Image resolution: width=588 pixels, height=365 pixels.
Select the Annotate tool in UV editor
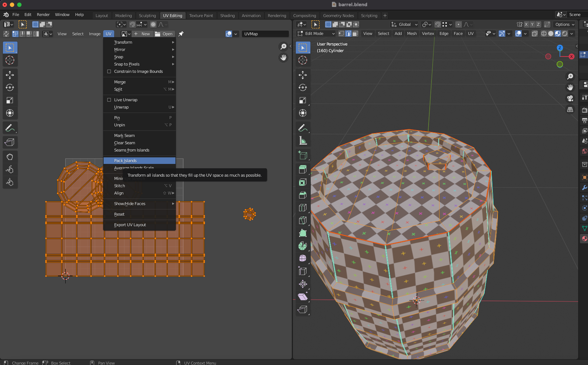click(10, 128)
